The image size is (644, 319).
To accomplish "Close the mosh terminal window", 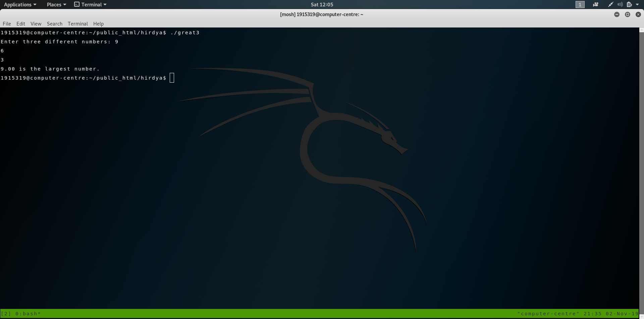I will point(638,14).
